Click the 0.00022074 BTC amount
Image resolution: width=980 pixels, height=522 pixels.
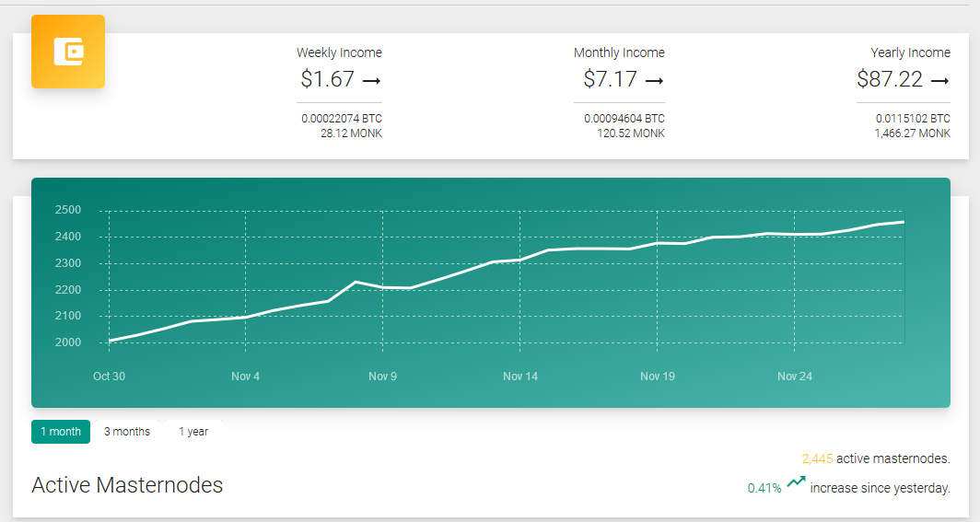341,118
